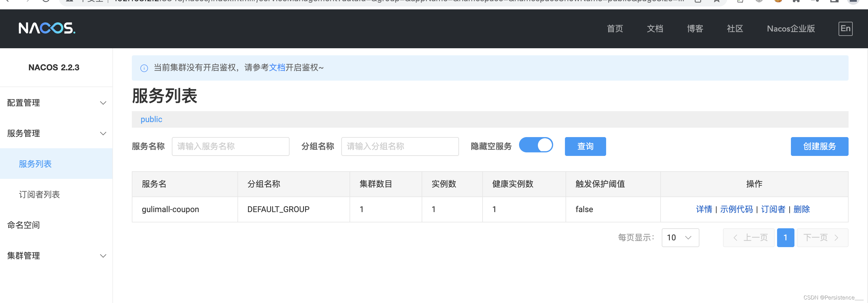868x303 pixels.
Task: Collapse the 服务管理 sidebar menu
Action: coord(56,134)
